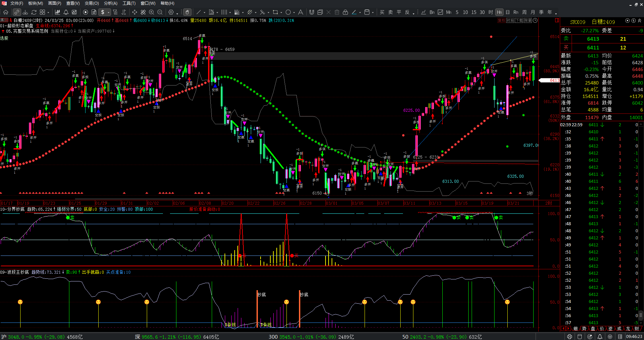Click the trash delete drawings icon
The width and height of the screenshot is (644, 340).
tap(337, 12)
